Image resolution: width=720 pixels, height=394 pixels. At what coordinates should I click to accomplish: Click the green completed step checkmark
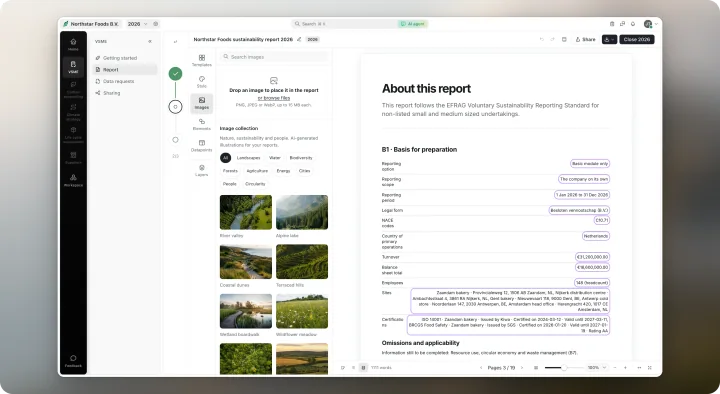[175, 73]
